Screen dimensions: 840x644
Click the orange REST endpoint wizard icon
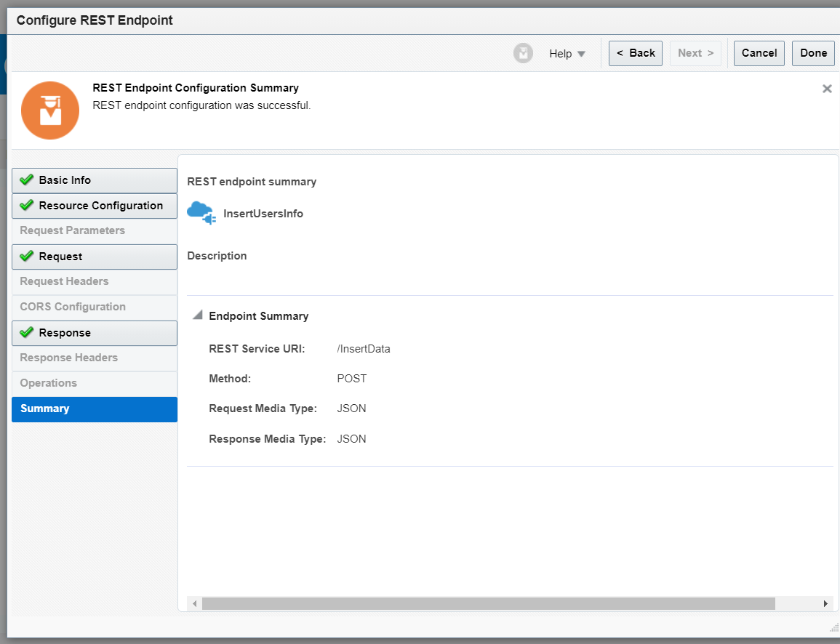click(50, 110)
